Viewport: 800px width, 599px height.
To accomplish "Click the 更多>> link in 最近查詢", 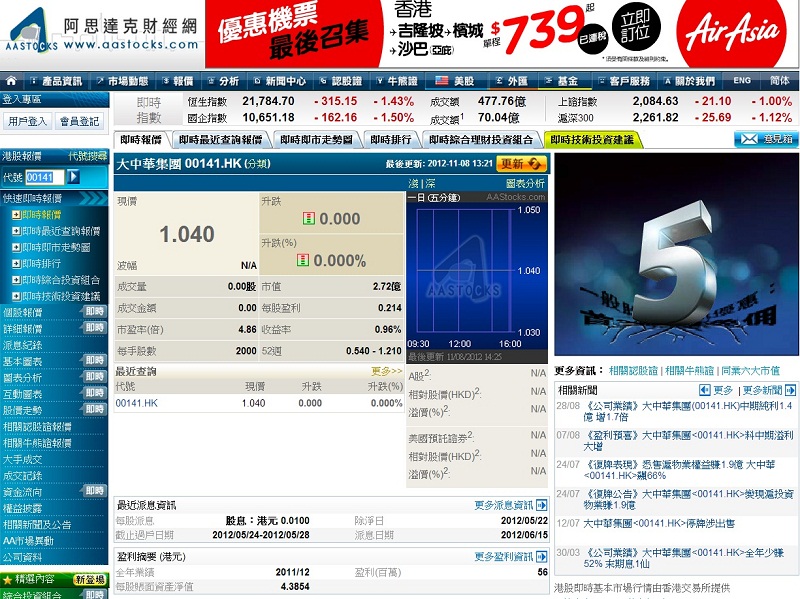I will [386, 371].
